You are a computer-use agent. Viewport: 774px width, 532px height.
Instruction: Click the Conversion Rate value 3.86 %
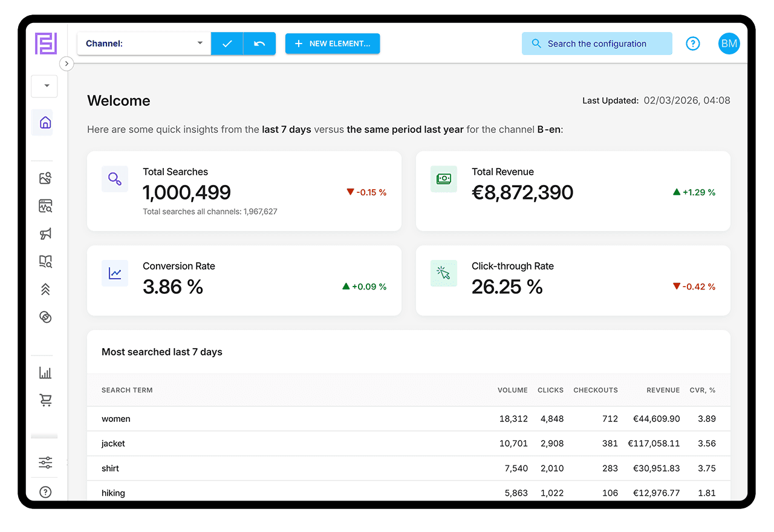[173, 287]
